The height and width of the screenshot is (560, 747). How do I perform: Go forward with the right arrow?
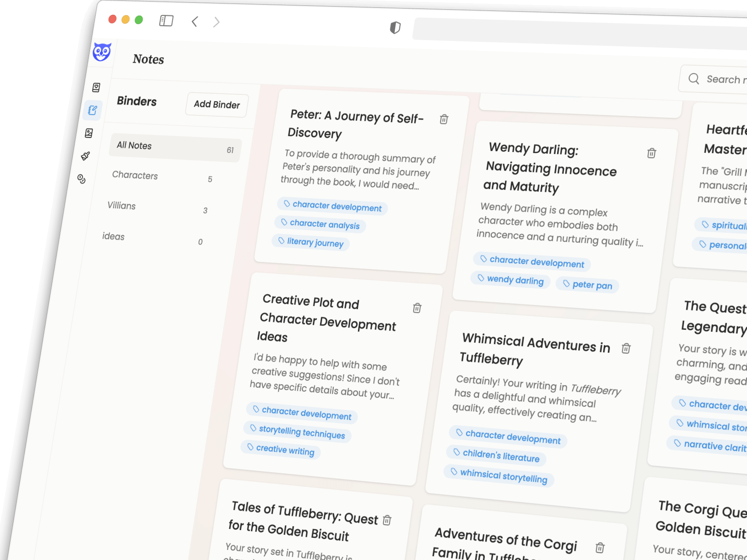tap(217, 22)
